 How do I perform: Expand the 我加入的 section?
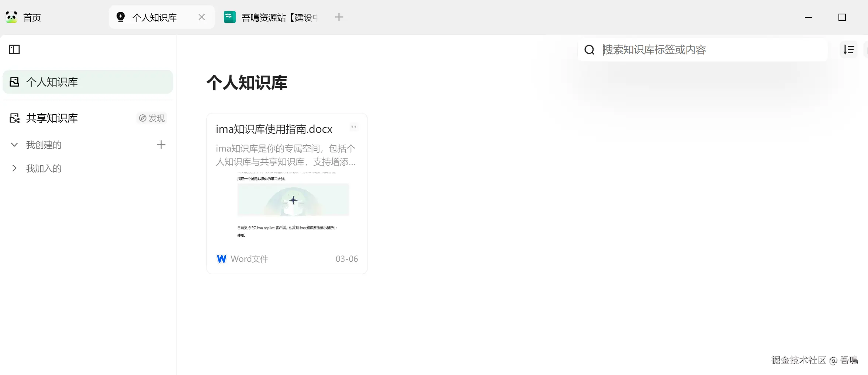[x=14, y=168]
